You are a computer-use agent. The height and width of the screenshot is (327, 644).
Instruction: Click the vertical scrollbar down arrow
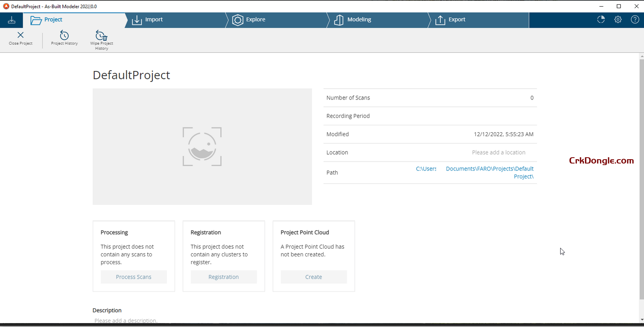pyautogui.click(x=642, y=320)
